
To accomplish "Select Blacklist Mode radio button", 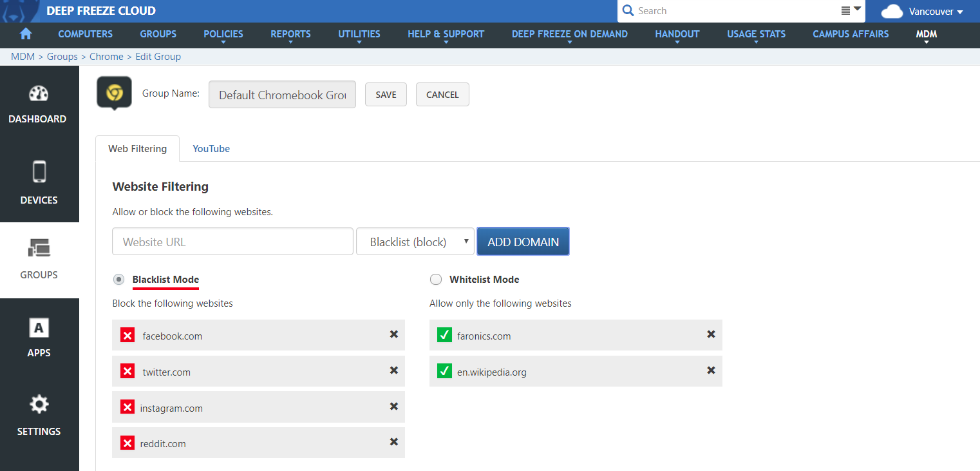I will click(x=118, y=279).
